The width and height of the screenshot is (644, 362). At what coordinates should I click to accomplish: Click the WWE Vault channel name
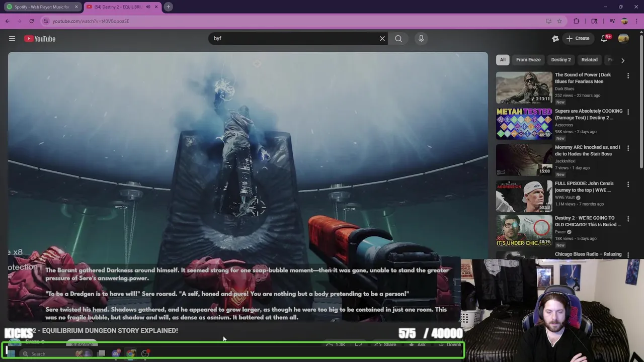[566, 198]
